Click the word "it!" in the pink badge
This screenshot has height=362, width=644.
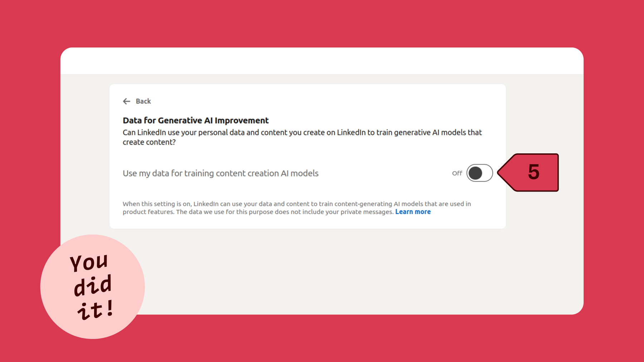pos(96,309)
